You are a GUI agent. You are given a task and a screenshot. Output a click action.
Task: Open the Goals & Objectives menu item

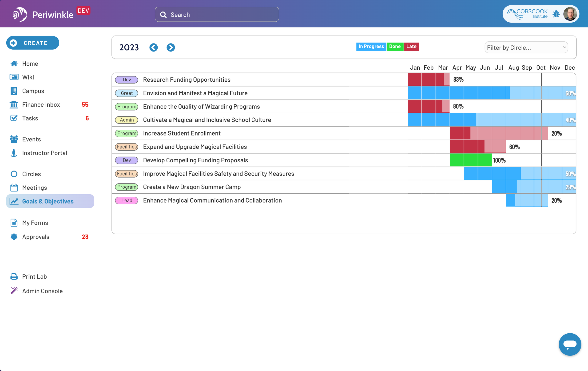48,201
